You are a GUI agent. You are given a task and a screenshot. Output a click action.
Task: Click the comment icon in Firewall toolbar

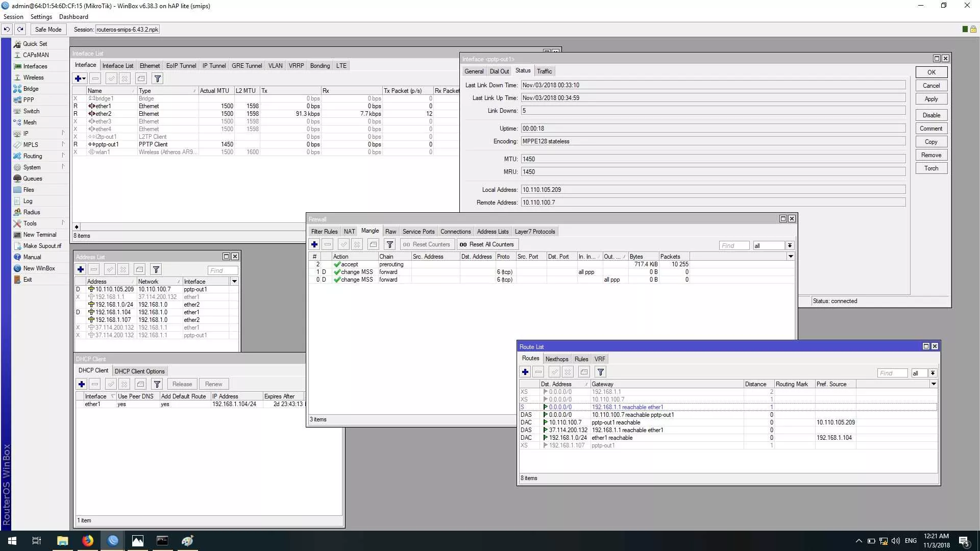[373, 244]
